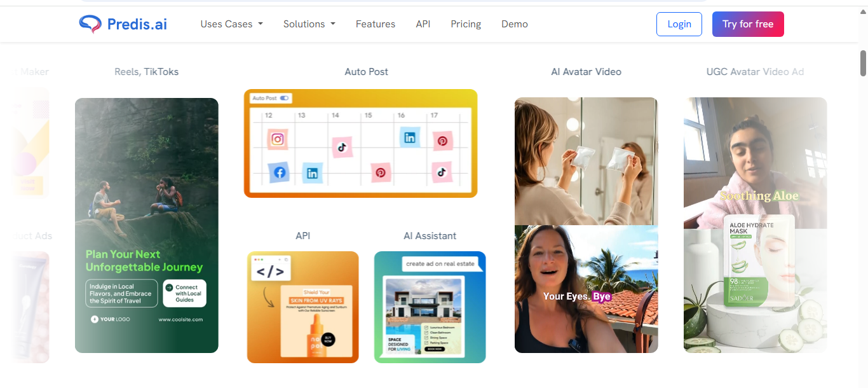Click the Predis.ai logo icon

click(90, 24)
